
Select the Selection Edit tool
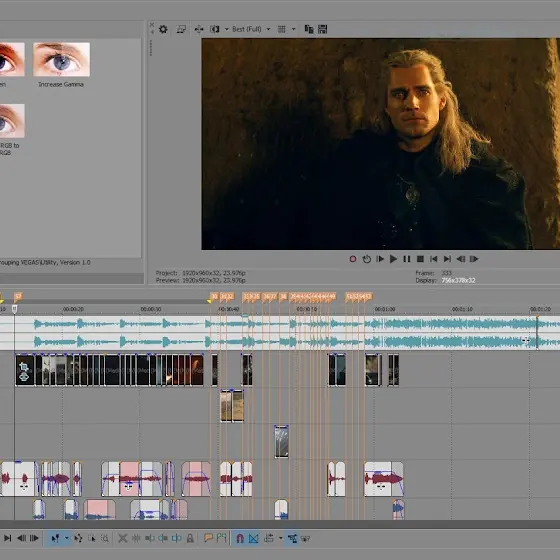click(92, 538)
